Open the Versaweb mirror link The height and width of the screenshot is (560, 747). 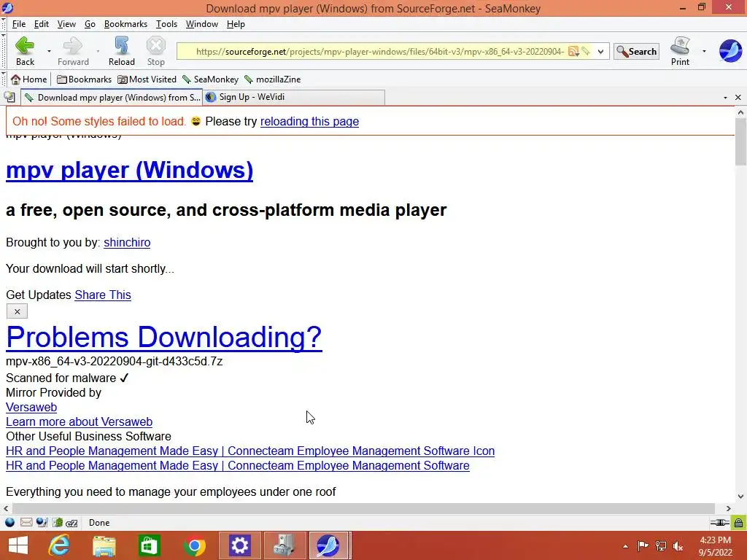(x=31, y=407)
